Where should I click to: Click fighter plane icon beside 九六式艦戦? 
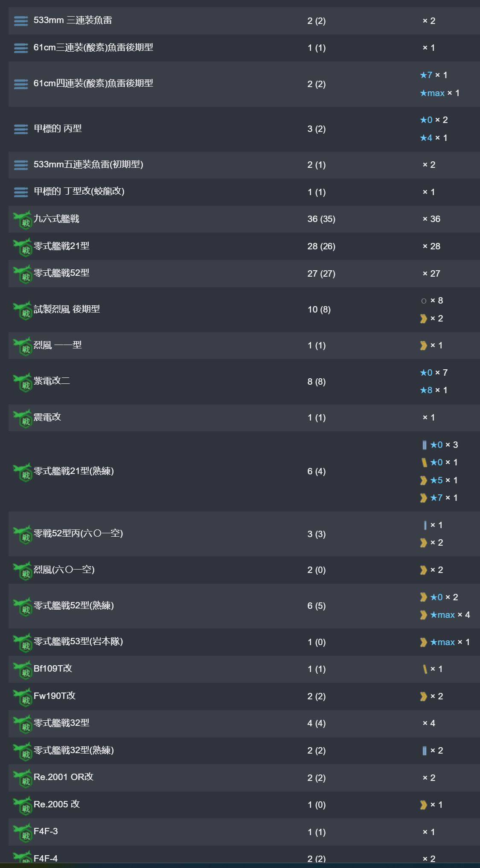(x=23, y=219)
